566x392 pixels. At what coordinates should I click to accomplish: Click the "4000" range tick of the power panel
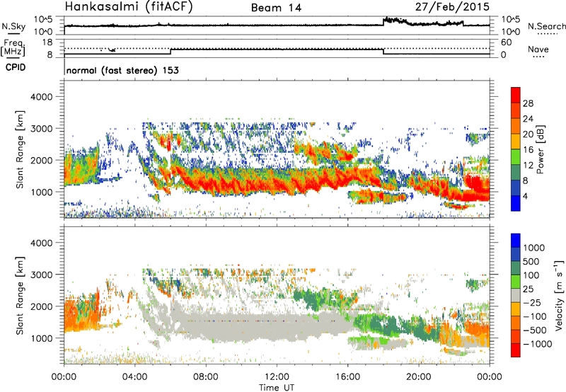(x=41, y=97)
